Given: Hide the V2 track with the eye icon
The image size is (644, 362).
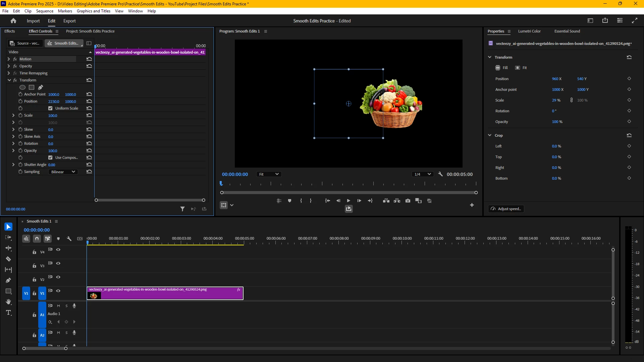Looking at the screenshot, I should coord(58,277).
